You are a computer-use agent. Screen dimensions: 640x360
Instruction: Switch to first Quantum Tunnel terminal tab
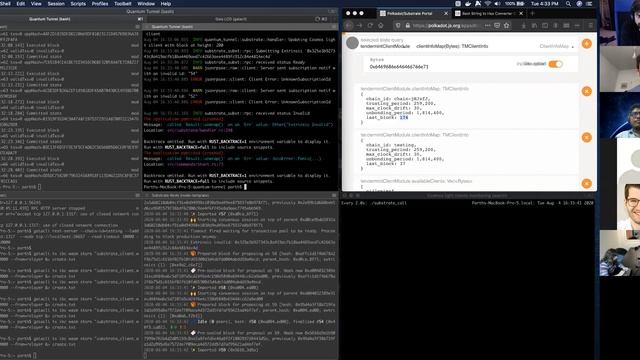click(x=50, y=19)
